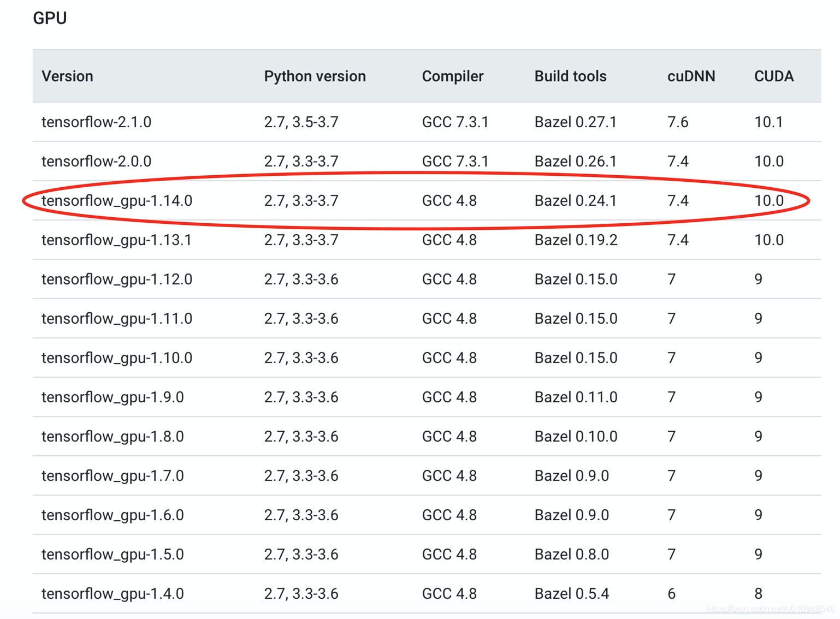The height and width of the screenshot is (619, 840).
Task: Click Bazel 0.15.0 in tensorflow_gpu-1.10.0 row
Action: coord(576,358)
